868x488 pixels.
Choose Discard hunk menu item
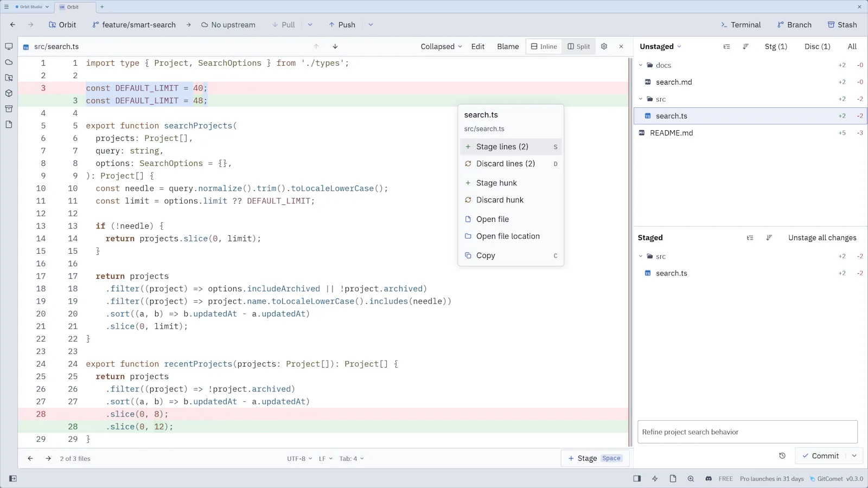510,200
